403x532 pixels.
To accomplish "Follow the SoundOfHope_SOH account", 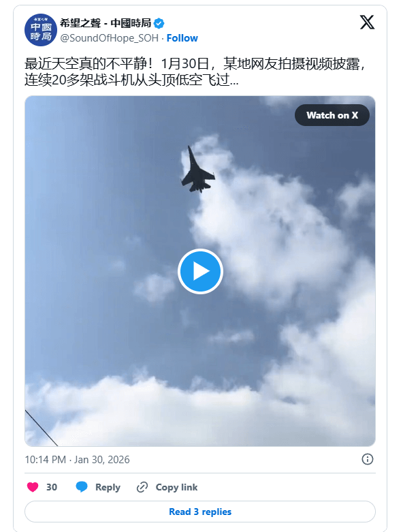I will click(x=182, y=38).
